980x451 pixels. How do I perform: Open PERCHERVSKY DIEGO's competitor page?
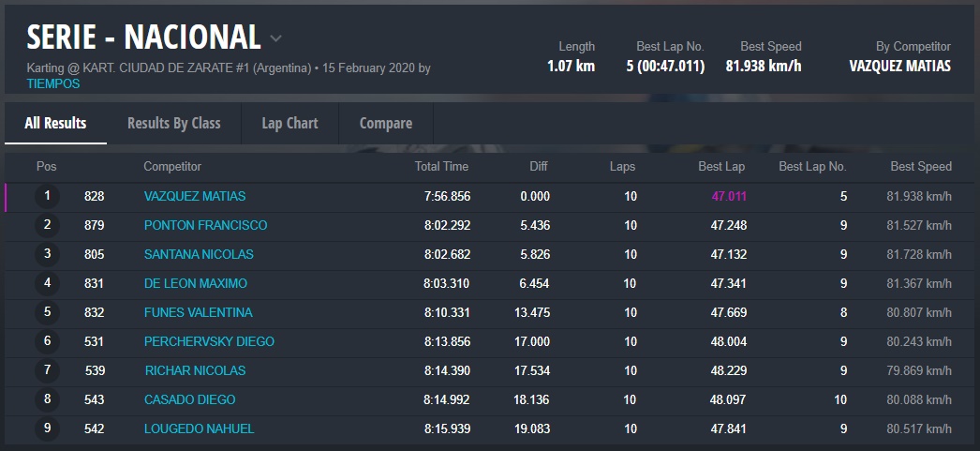point(209,341)
